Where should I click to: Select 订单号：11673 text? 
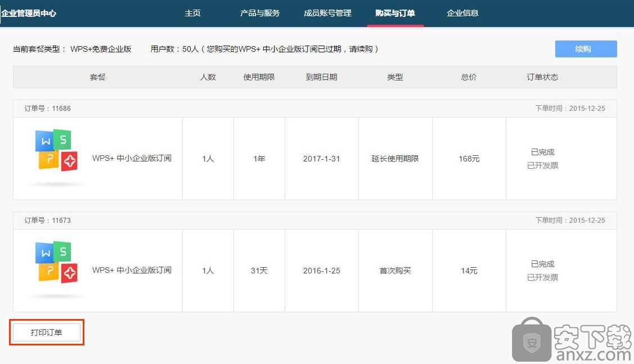coord(47,221)
